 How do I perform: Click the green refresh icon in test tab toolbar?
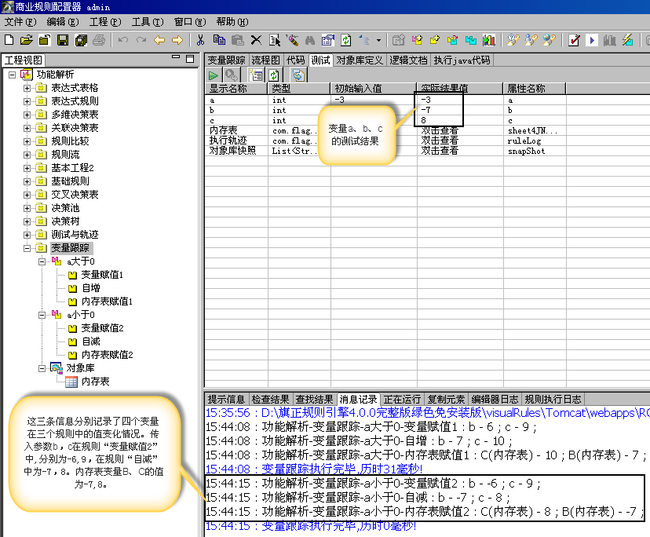tap(274, 75)
